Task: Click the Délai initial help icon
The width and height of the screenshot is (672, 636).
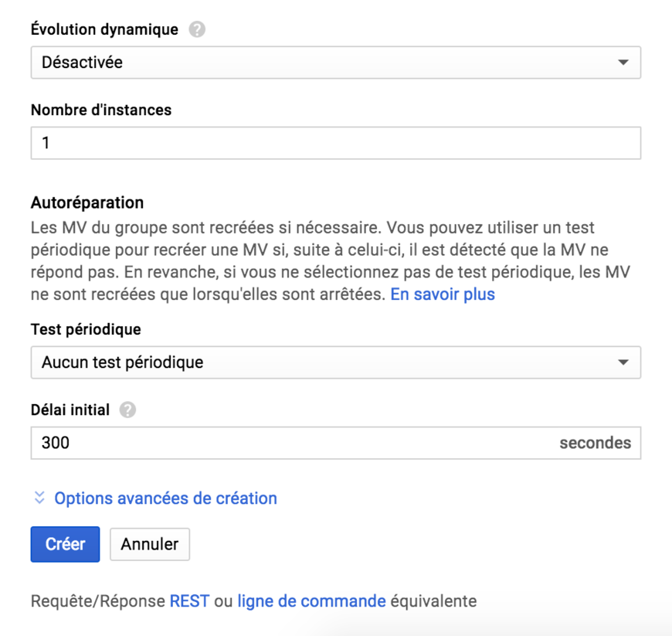Action: [x=128, y=410]
